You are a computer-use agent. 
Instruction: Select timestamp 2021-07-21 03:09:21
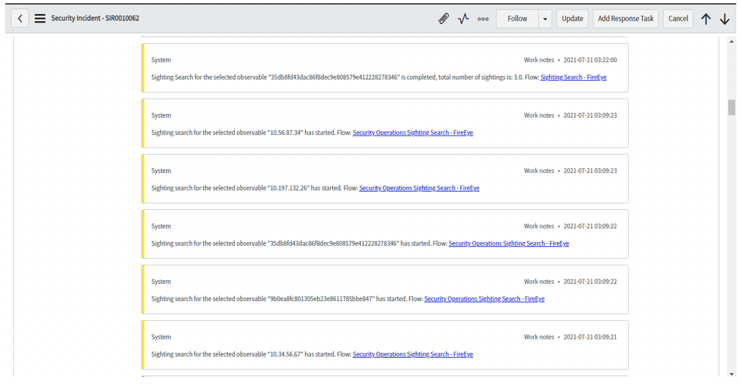click(x=590, y=337)
